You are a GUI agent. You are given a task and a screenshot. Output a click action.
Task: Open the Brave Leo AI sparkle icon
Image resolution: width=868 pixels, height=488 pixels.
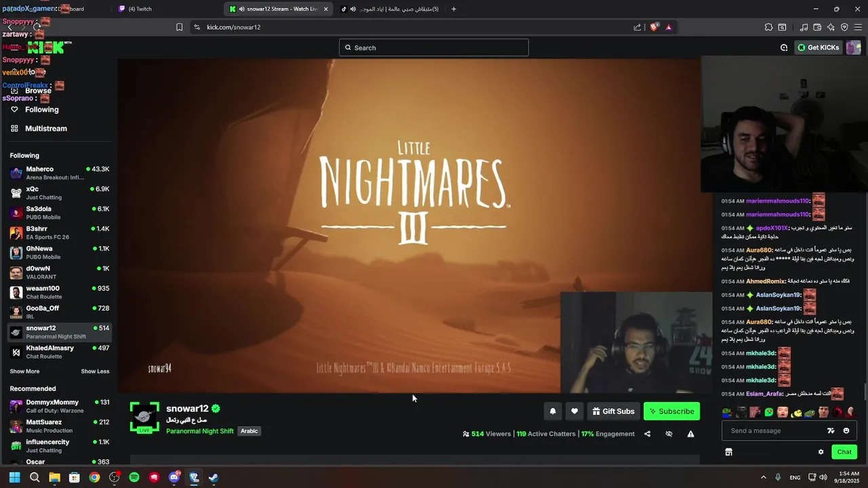831,27
